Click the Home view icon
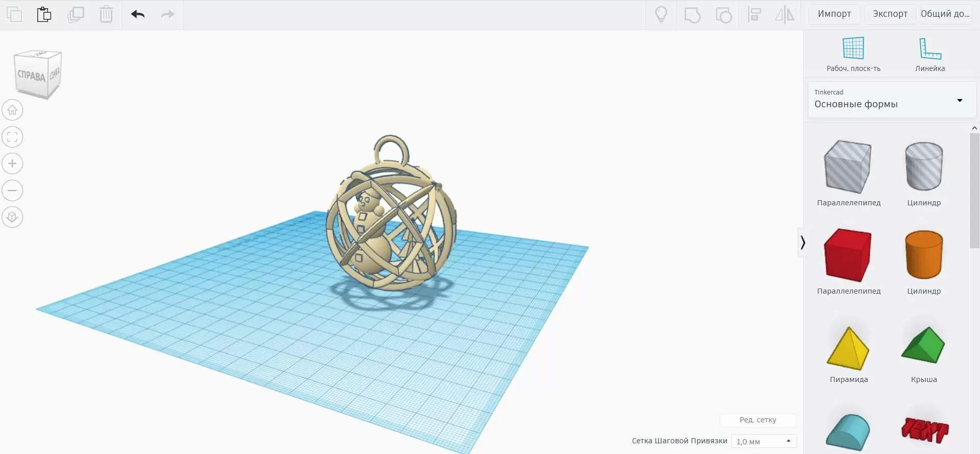 click(x=12, y=110)
